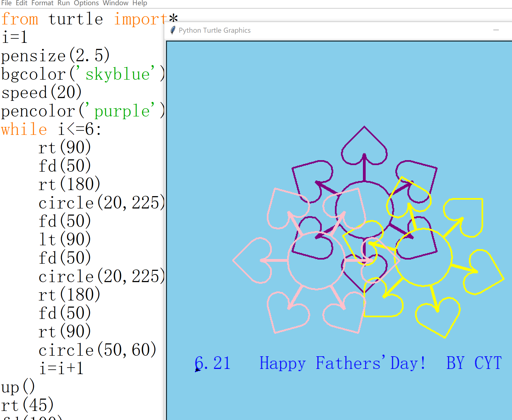This screenshot has width=512, height=420.
Task: Open the Edit menu
Action: click(x=21, y=3)
